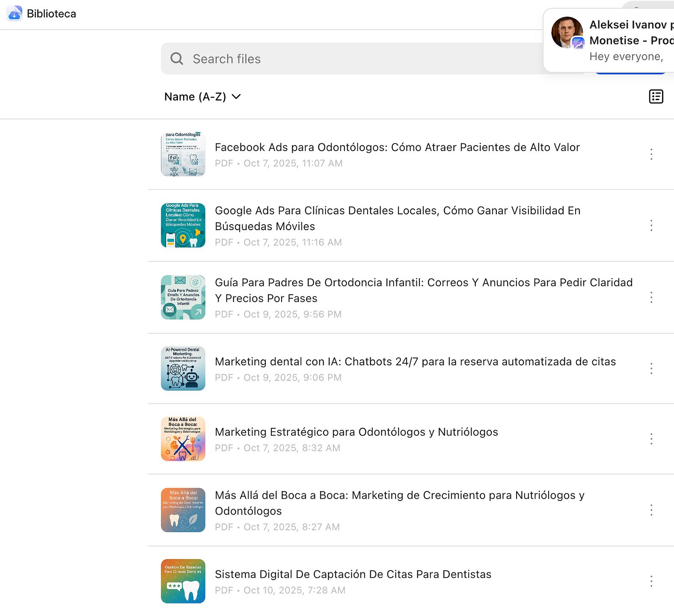This screenshot has height=616, width=674.
Task: Click the Sistema Digital tooth thumbnail
Action: tap(183, 581)
